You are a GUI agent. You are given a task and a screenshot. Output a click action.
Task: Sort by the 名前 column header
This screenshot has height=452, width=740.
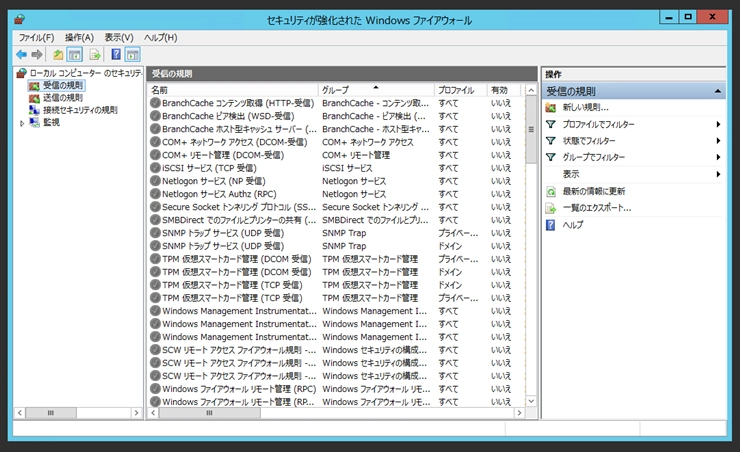tap(233, 90)
